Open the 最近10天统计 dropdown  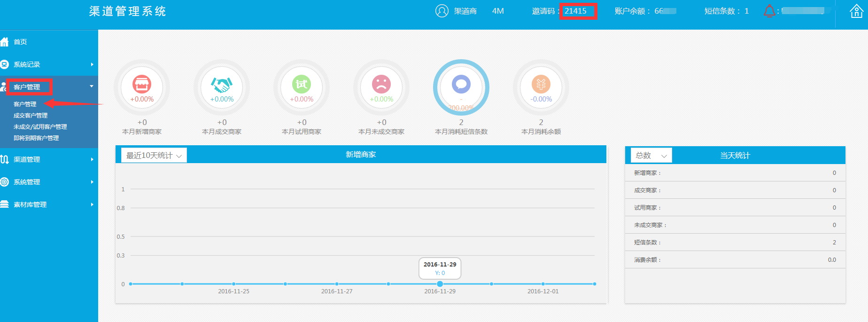pos(154,156)
